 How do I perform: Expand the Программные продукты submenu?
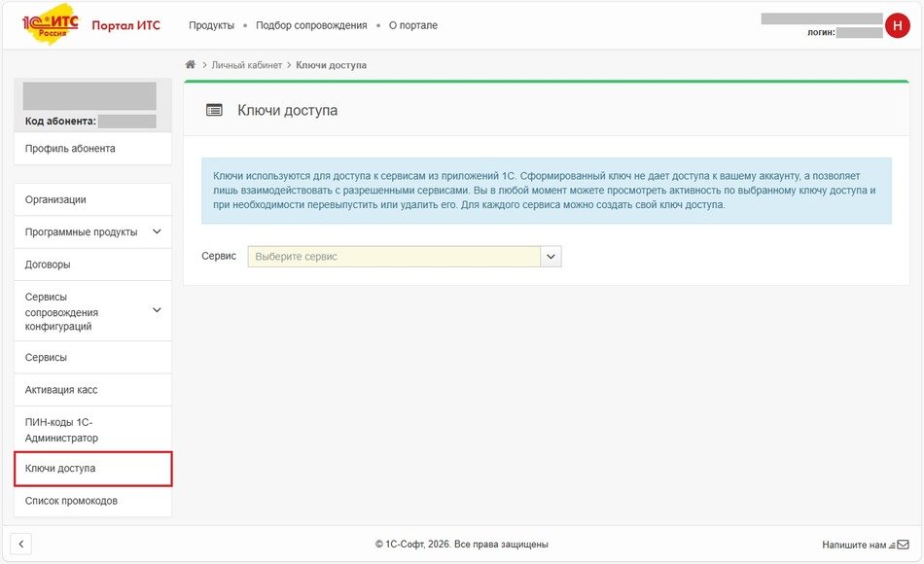coord(157,231)
